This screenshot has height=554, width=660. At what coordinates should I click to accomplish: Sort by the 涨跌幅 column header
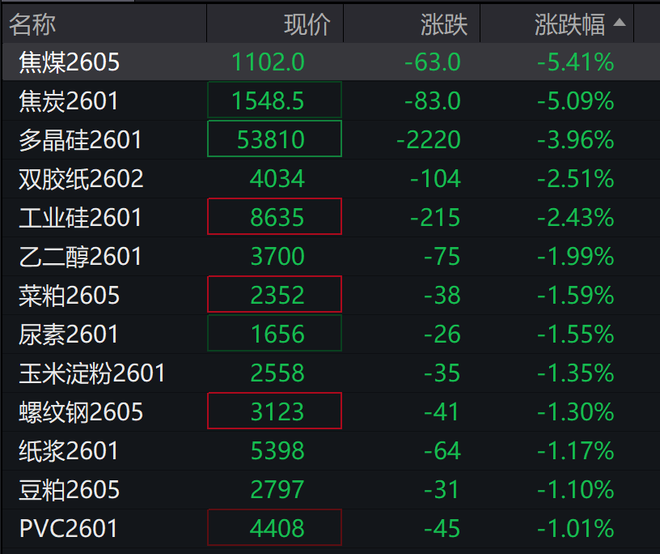click(571, 23)
